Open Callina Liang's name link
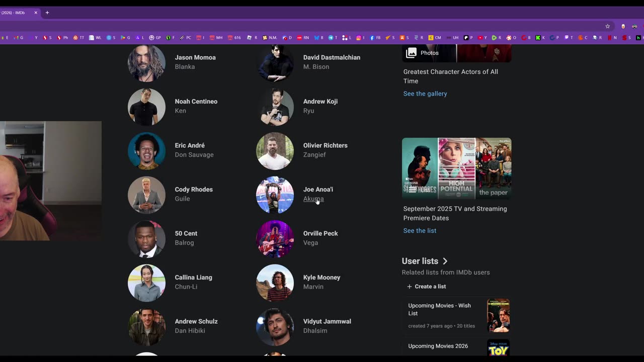The height and width of the screenshot is (362, 644). click(193, 278)
